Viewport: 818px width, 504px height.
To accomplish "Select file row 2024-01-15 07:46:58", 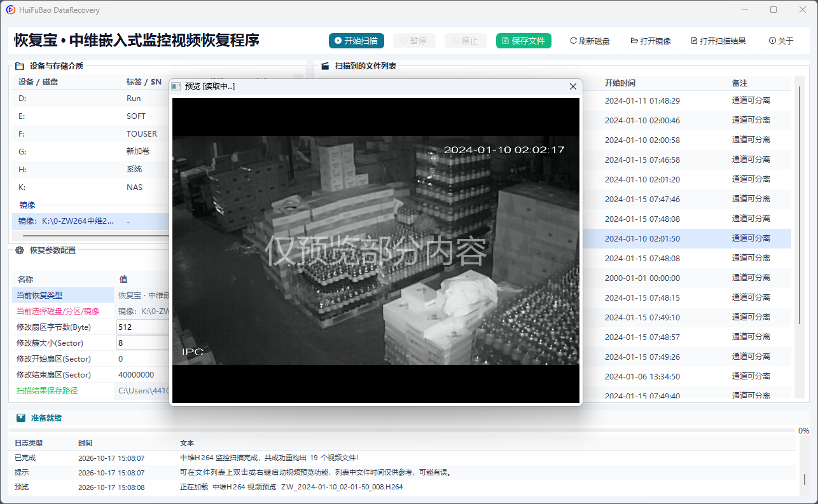I will pos(686,160).
